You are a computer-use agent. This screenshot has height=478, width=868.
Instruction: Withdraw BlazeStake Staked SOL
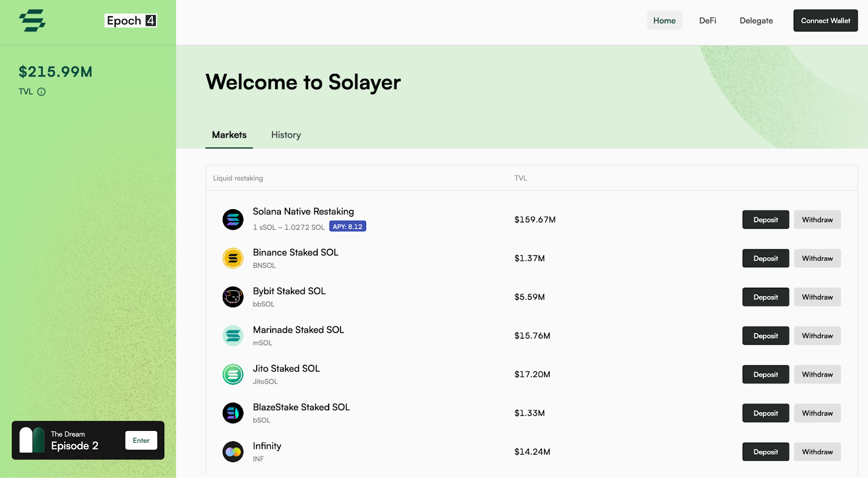click(x=818, y=413)
